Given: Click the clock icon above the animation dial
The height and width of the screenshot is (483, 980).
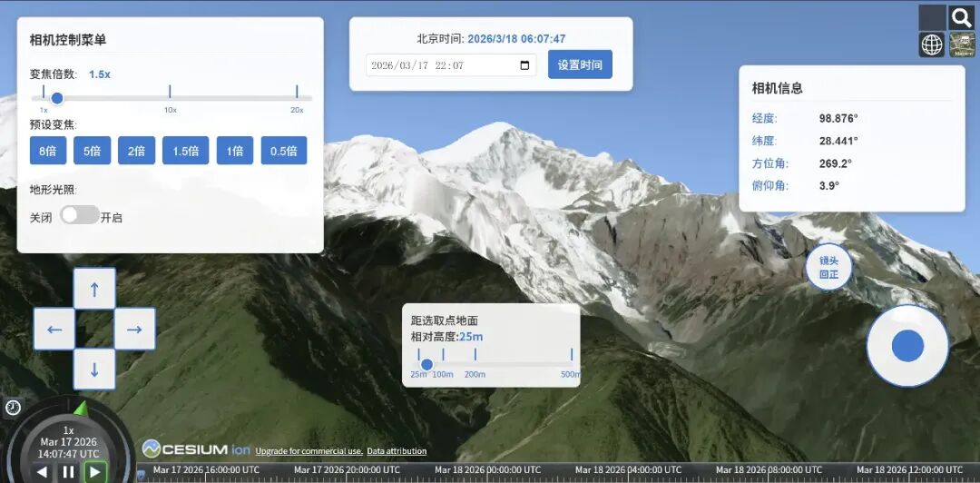Looking at the screenshot, I should [x=13, y=409].
